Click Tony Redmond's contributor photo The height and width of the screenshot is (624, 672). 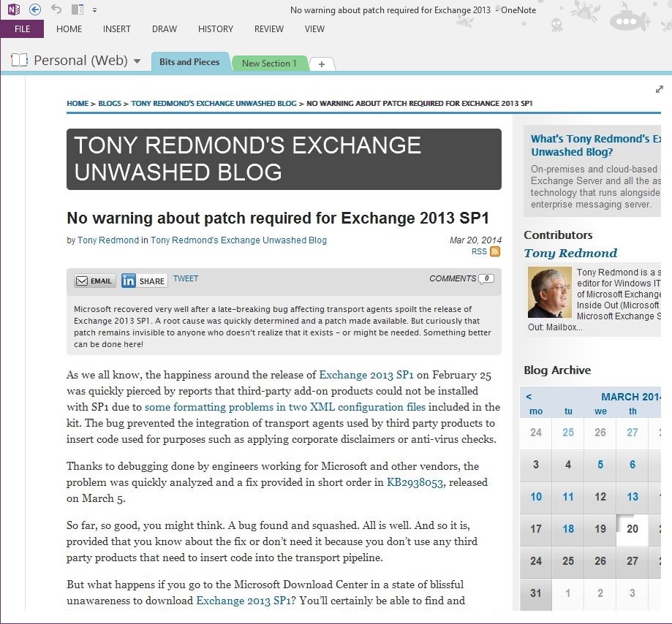tap(550, 292)
